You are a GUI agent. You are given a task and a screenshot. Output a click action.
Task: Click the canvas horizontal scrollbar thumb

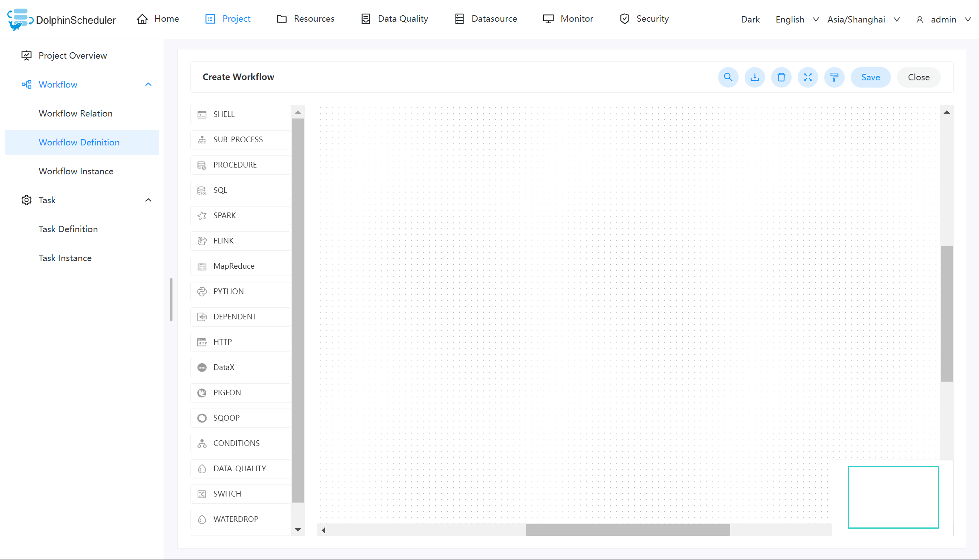(x=628, y=530)
